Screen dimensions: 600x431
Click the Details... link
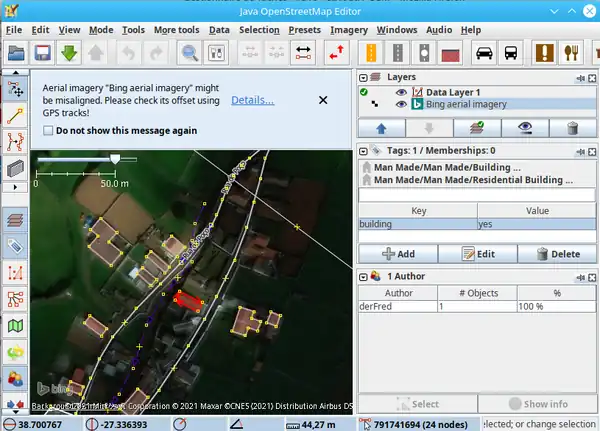(x=252, y=100)
